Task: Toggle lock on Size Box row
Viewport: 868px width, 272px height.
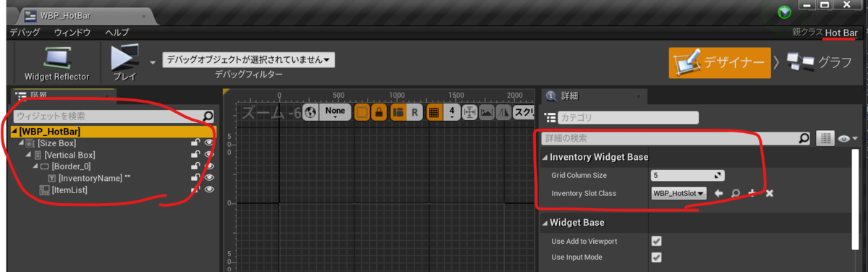Action: [195, 143]
